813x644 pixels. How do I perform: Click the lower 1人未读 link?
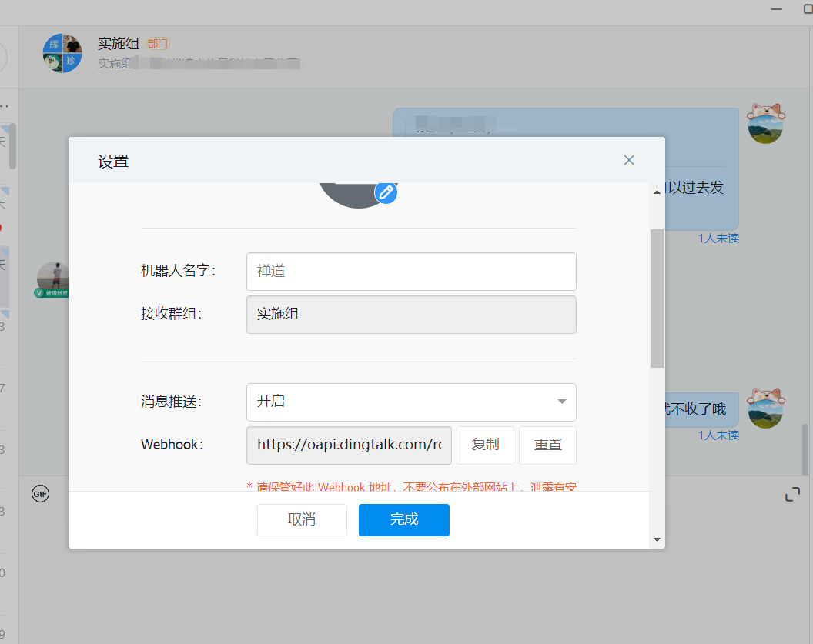pos(718,435)
